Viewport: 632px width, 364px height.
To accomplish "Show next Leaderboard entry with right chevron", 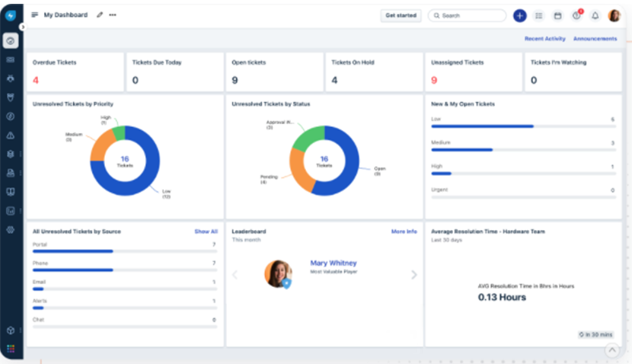I will tap(414, 275).
